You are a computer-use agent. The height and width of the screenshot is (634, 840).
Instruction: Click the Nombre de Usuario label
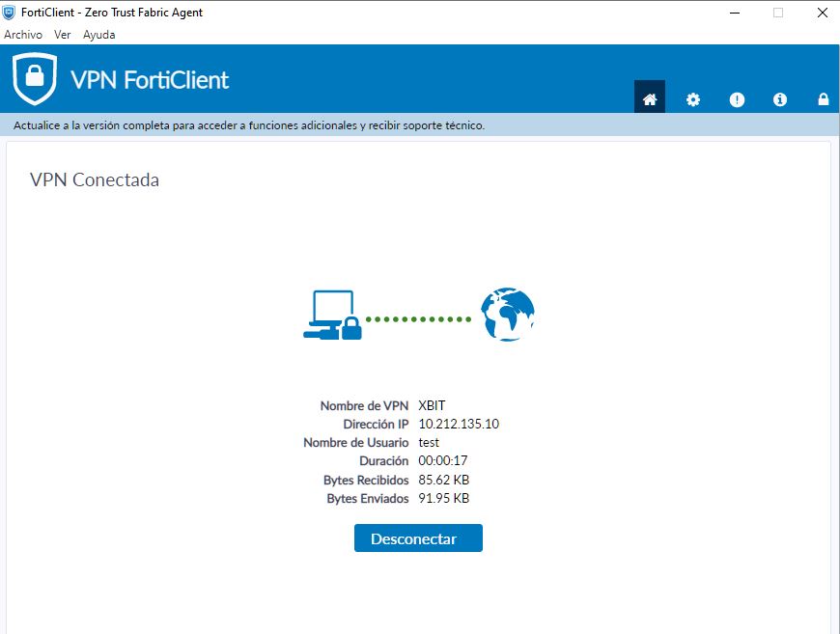click(x=356, y=443)
